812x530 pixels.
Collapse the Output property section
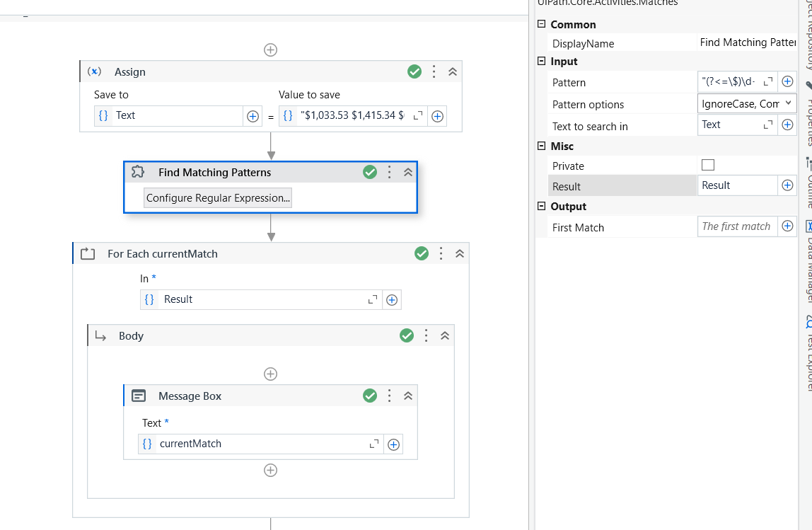tap(542, 206)
